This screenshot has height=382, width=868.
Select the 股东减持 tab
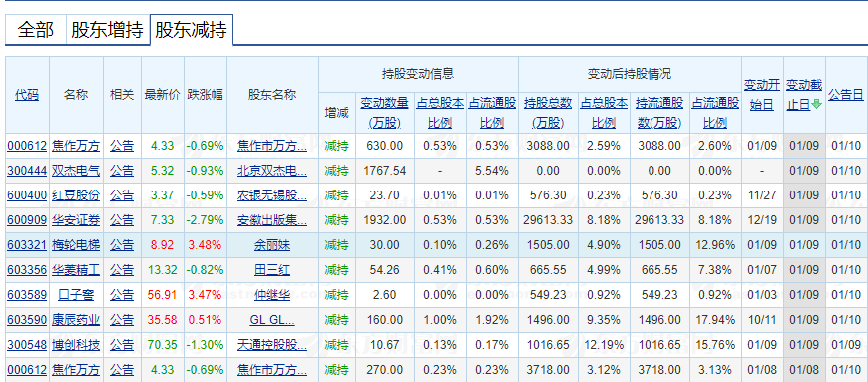191,29
